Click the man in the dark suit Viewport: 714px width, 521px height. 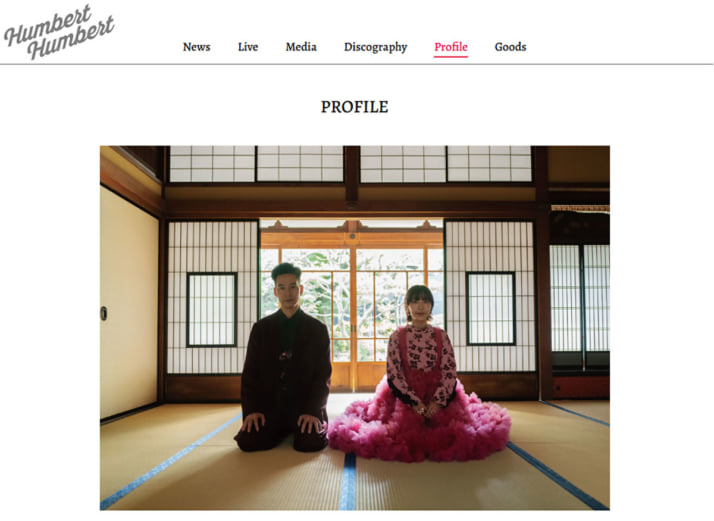[x=284, y=358]
